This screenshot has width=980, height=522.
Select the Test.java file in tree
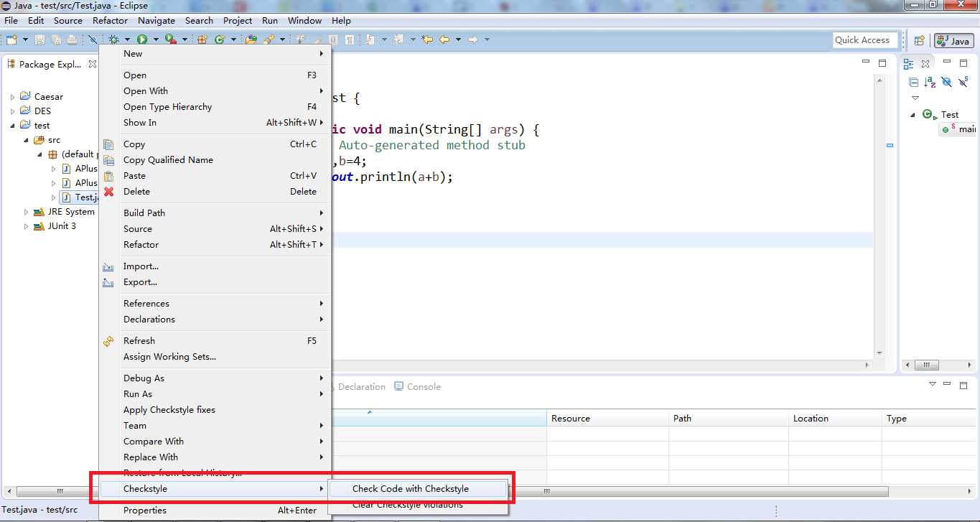tap(79, 197)
